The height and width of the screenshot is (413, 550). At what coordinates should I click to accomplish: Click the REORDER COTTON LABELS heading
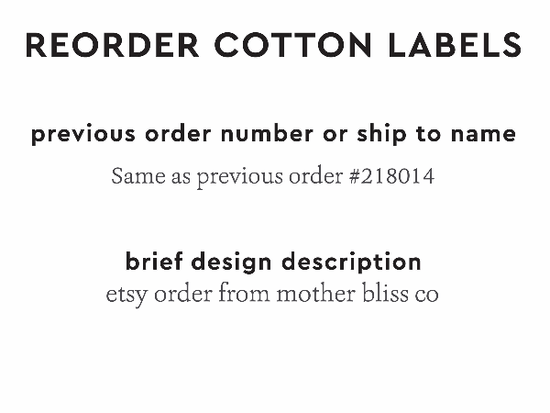pos(274,45)
